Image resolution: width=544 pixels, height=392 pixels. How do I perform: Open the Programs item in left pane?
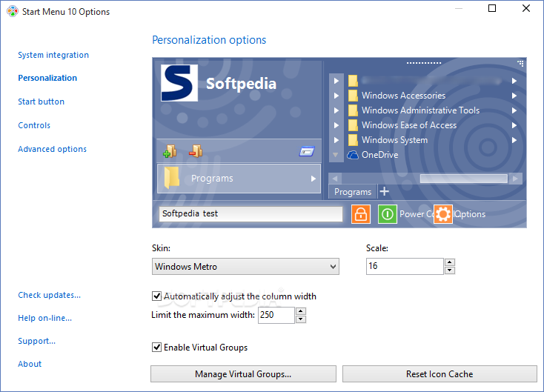(239, 179)
